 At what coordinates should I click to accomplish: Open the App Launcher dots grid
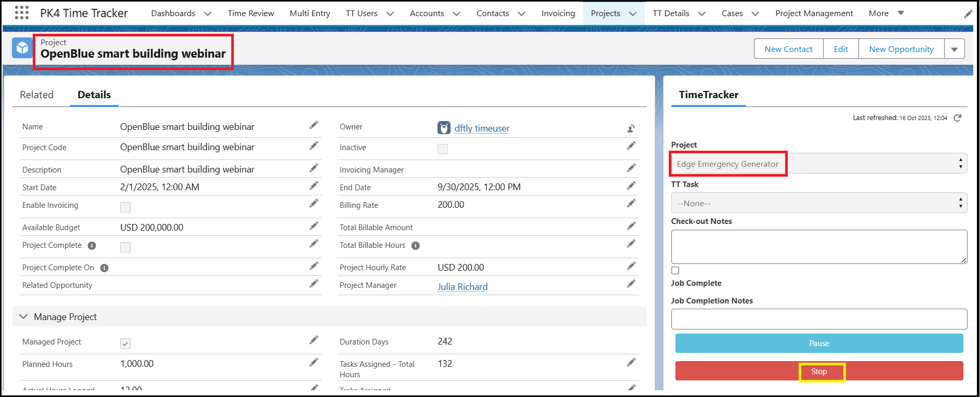pos(22,13)
